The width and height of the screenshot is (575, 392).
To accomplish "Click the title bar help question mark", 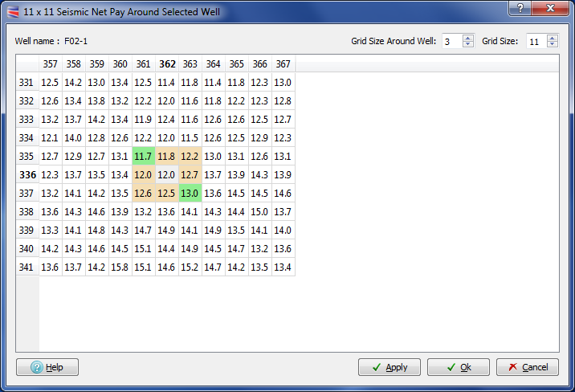I will pyautogui.click(x=520, y=10).
